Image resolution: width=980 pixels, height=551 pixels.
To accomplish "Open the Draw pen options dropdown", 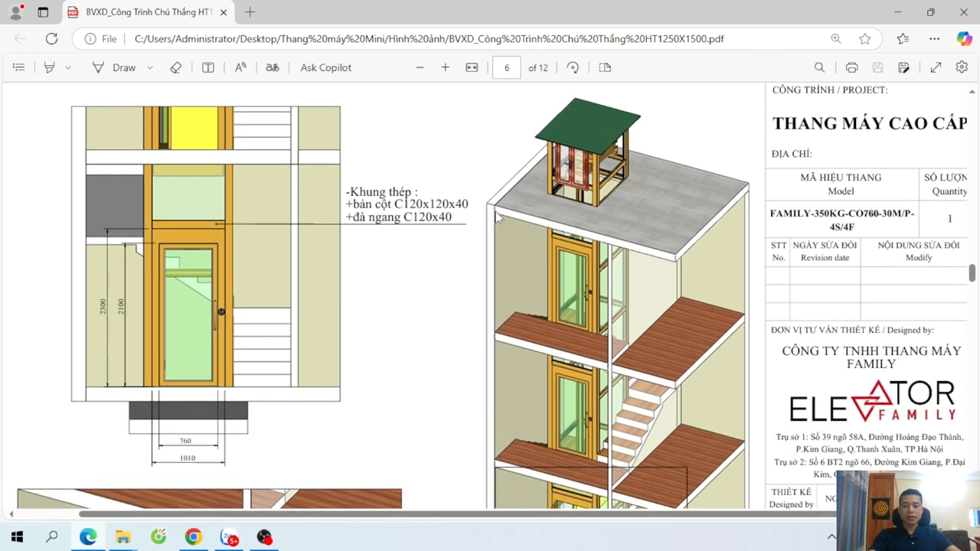I will 150,67.
